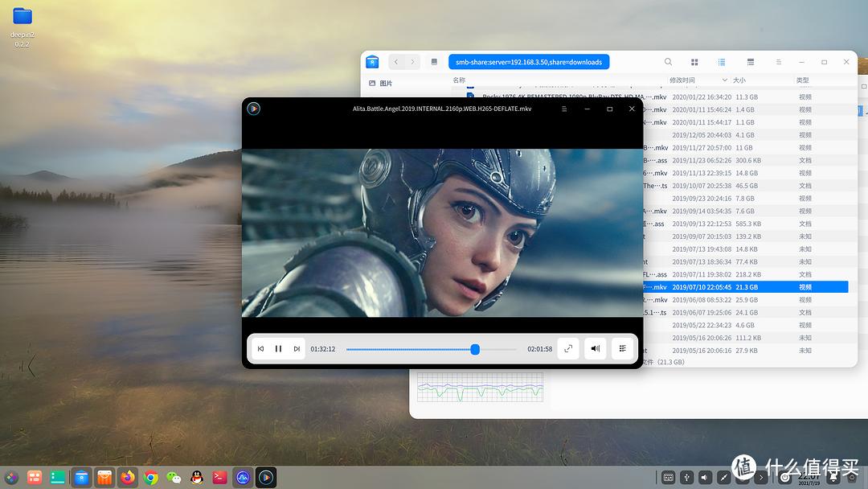Open the onscreen keyboard tray icon
The height and width of the screenshot is (489, 868).
[x=666, y=477]
